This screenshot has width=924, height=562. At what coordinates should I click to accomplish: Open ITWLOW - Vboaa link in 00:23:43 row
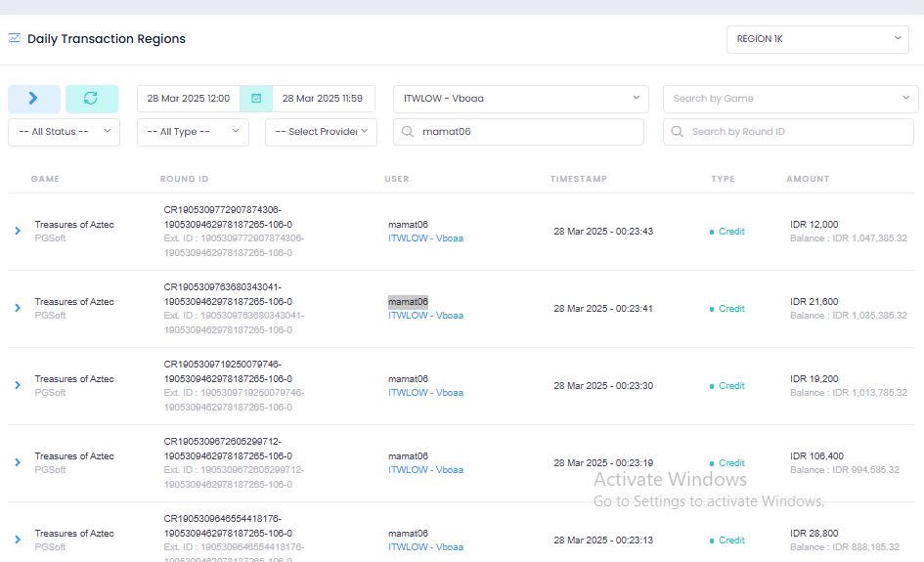tap(425, 238)
